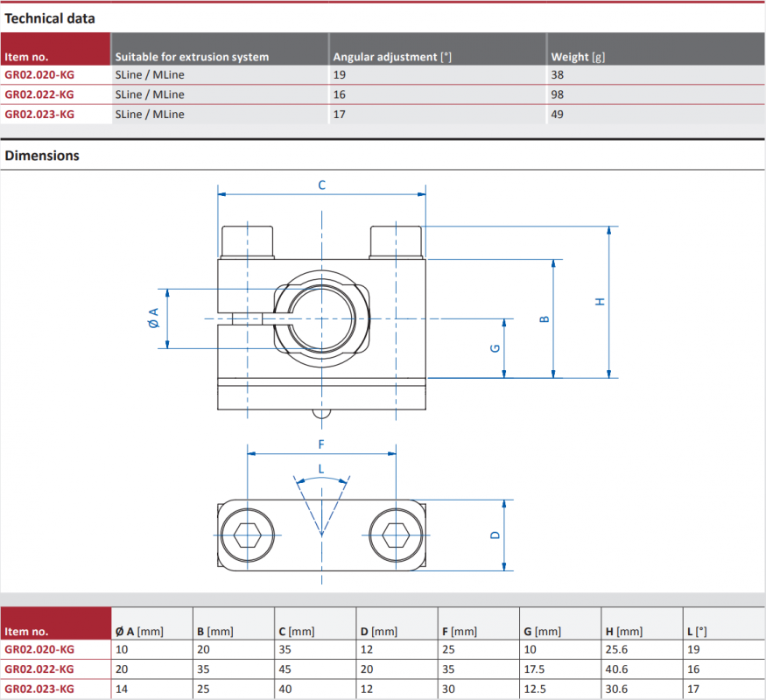
Task: Click dimension label C in the drawing
Action: tap(321, 185)
